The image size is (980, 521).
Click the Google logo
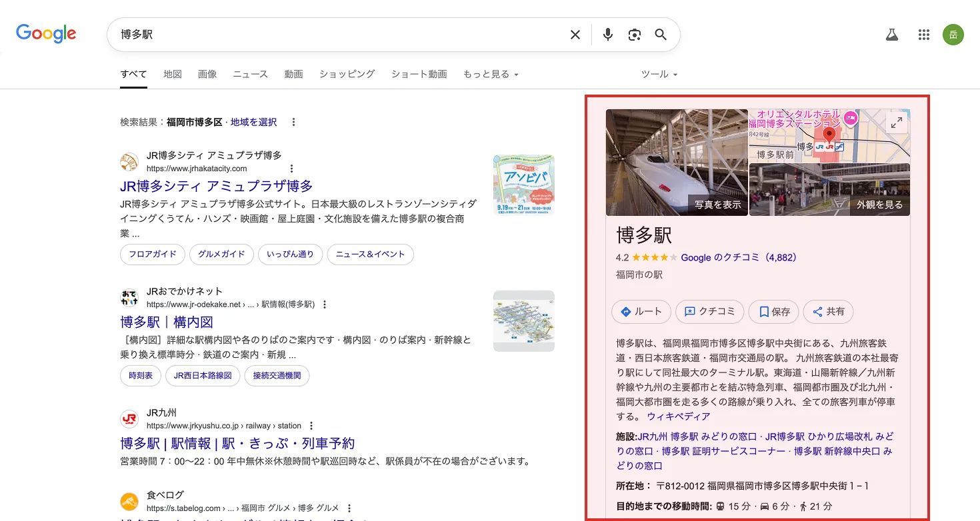46,34
